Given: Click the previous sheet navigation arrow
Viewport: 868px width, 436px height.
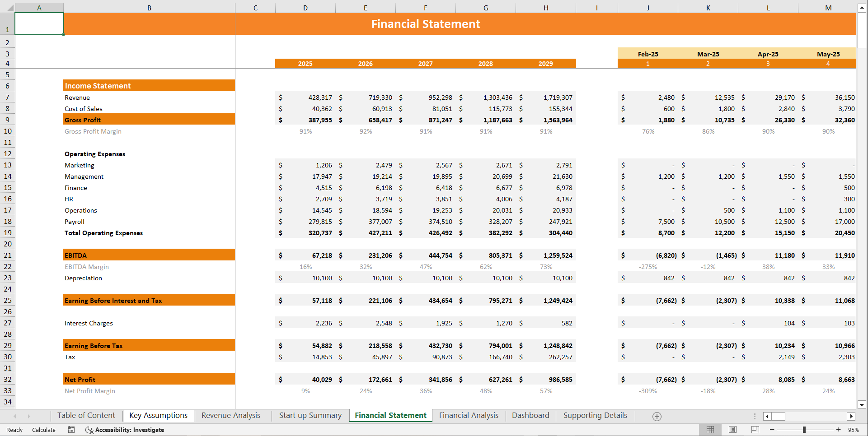Looking at the screenshot, I should (x=15, y=416).
